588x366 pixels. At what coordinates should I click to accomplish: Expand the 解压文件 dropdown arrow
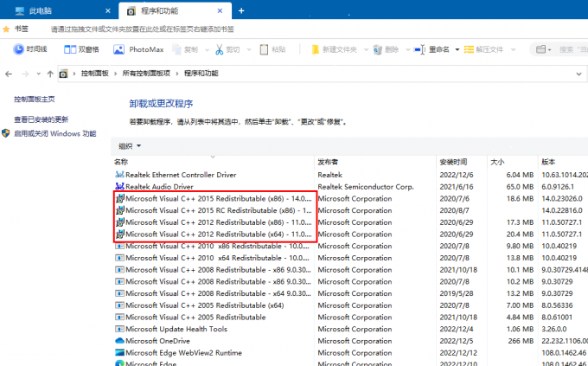point(514,49)
